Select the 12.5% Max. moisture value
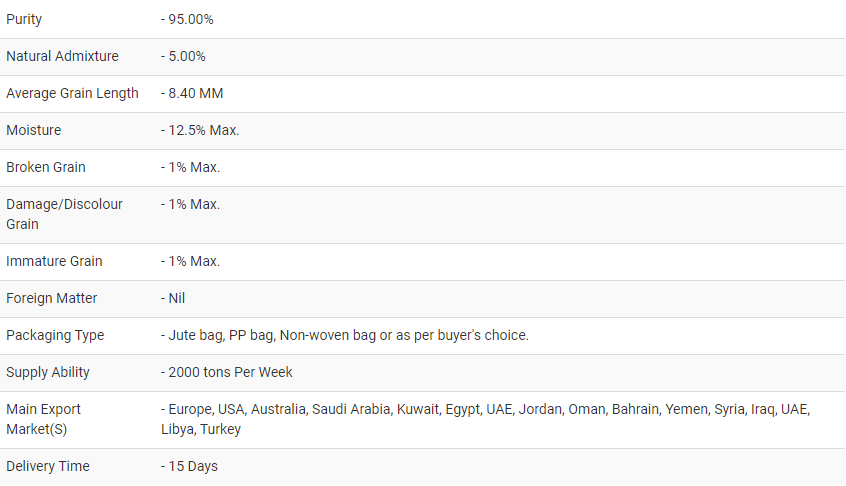 (200, 131)
